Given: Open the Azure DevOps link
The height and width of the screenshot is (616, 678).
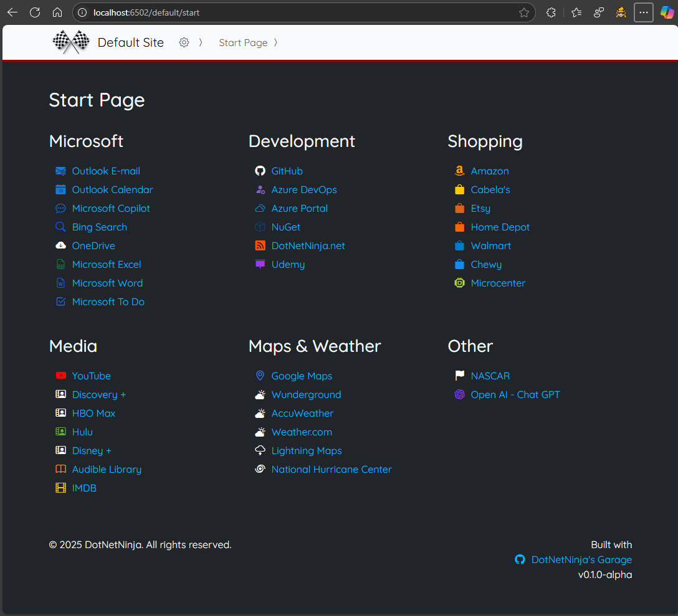Looking at the screenshot, I should pyautogui.click(x=304, y=190).
